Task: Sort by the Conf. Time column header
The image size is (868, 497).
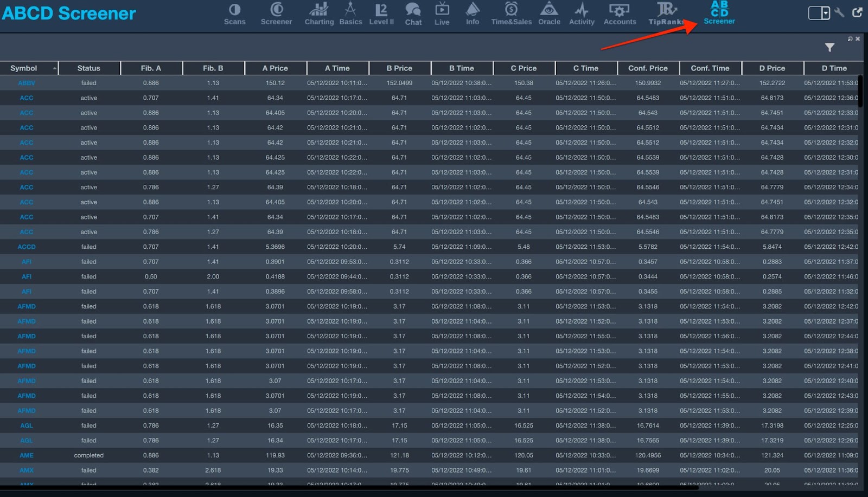Action: pos(710,68)
